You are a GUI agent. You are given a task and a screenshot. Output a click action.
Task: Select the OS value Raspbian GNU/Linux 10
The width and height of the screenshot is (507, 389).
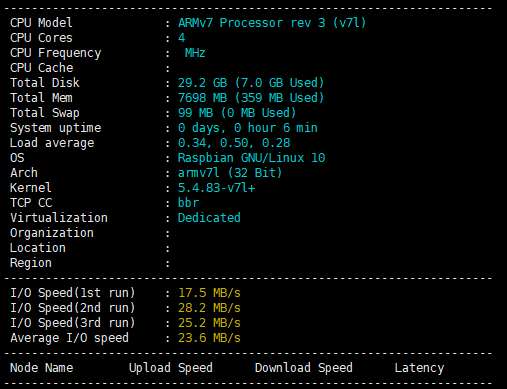[x=251, y=158]
